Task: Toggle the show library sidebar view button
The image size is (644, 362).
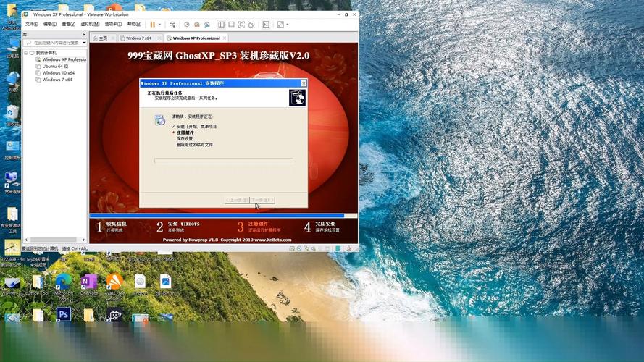Action: pos(221,24)
